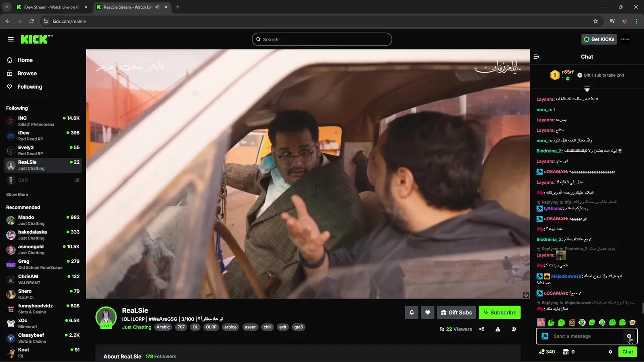This screenshot has width=644, height=362.
Task: Open Classybeef recommended channel
Action: tap(43, 338)
